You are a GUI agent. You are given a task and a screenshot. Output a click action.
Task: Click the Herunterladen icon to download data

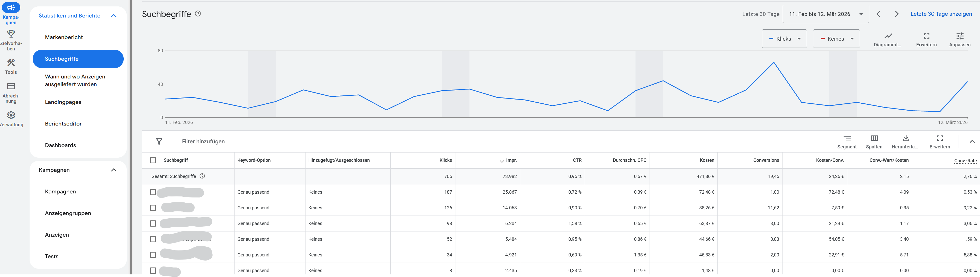(905, 141)
